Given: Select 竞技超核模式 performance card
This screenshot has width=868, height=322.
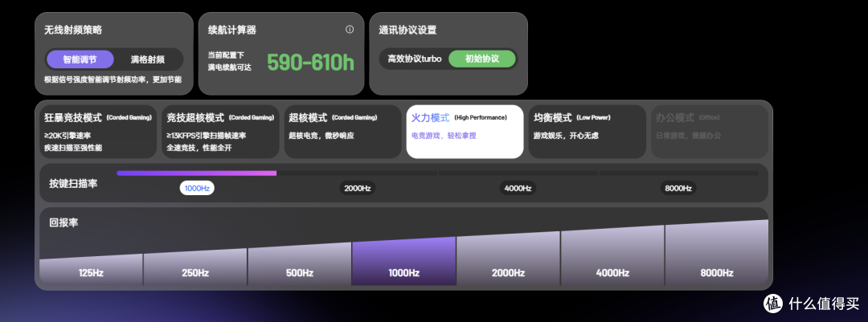Looking at the screenshot, I should (x=220, y=132).
